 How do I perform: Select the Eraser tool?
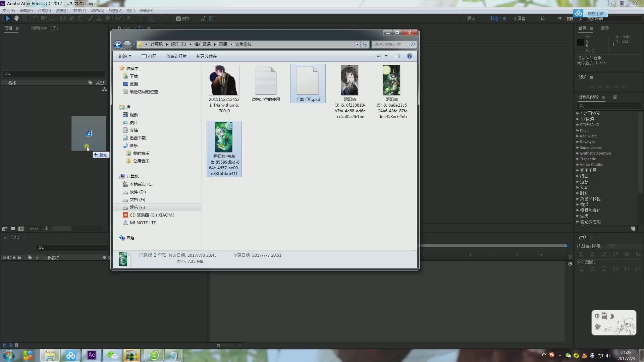pos(108,18)
